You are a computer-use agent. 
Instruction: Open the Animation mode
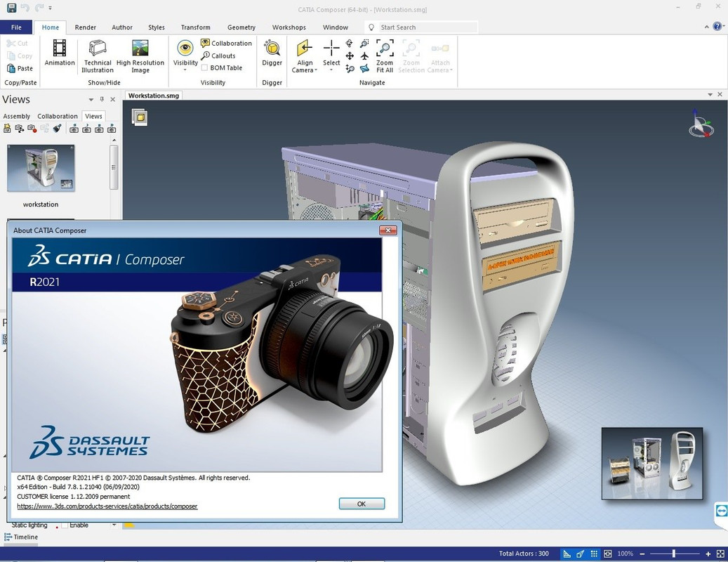click(60, 53)
